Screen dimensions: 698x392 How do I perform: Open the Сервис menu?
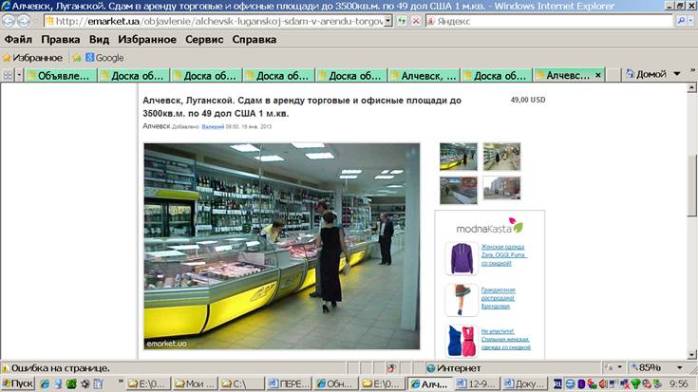[x=204, y=40]
